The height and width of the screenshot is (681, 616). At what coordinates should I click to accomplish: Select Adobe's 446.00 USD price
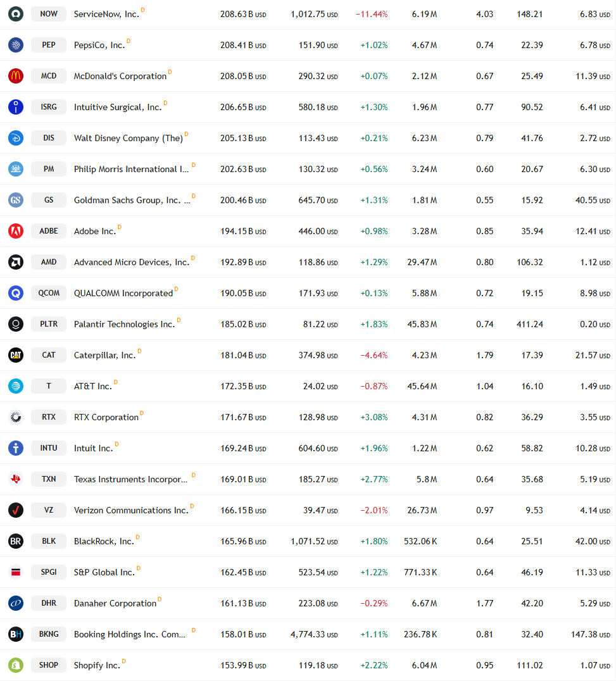click(318, 232)
